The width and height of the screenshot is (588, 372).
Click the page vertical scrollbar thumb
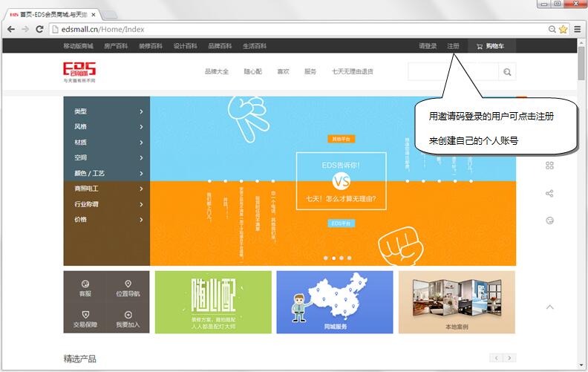[x=581, y=63]
